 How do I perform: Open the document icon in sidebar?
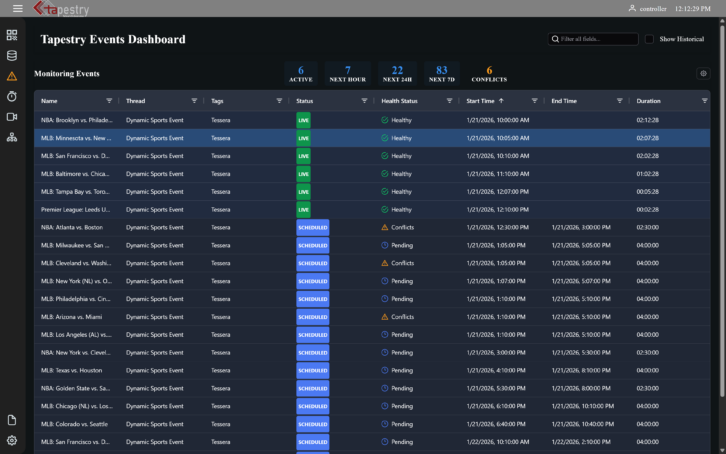coord(12,420)
